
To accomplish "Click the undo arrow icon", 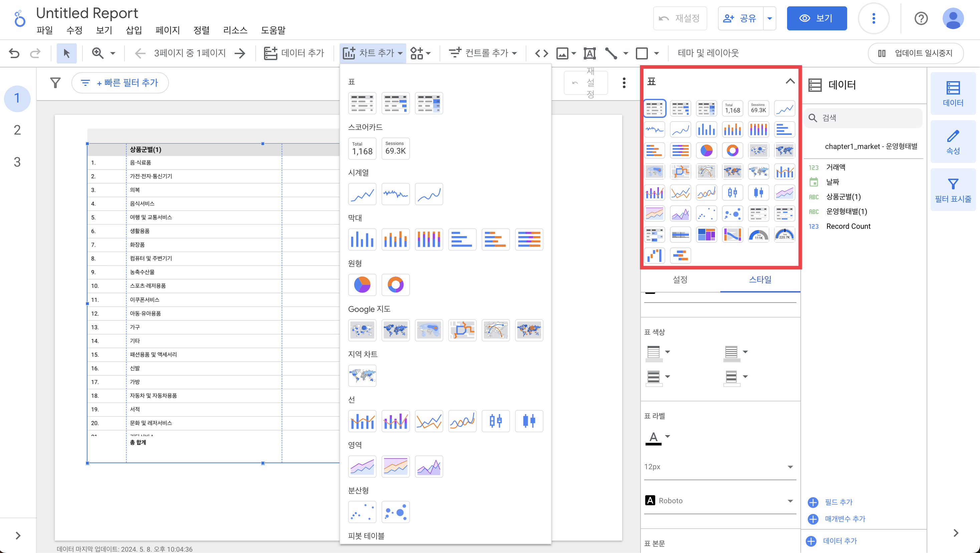I will [14, 53].
